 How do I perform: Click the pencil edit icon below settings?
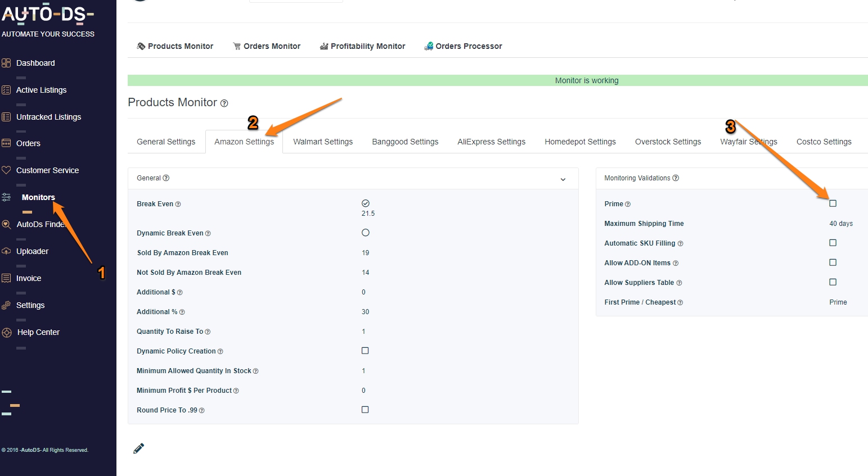139,448
